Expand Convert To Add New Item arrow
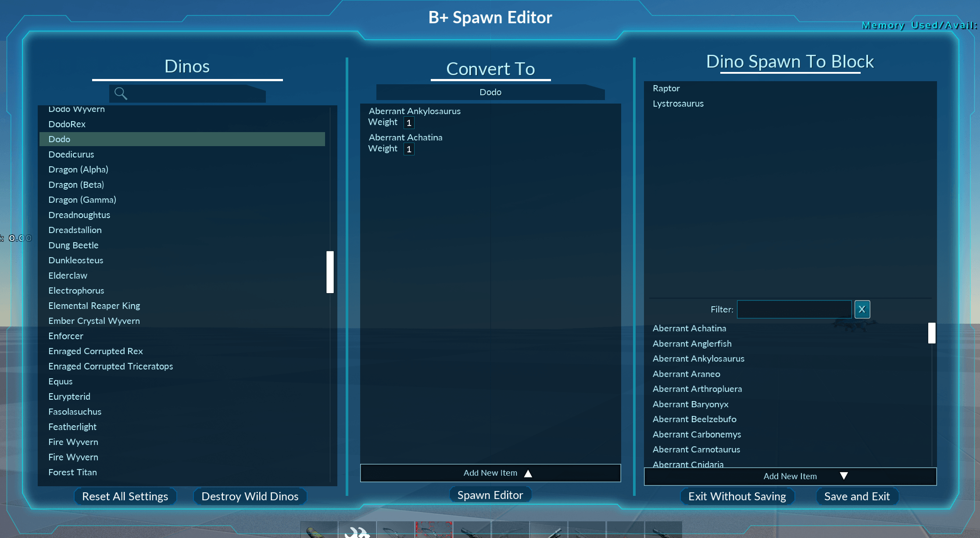Screen dimensions: 980x538 (528, 473)
